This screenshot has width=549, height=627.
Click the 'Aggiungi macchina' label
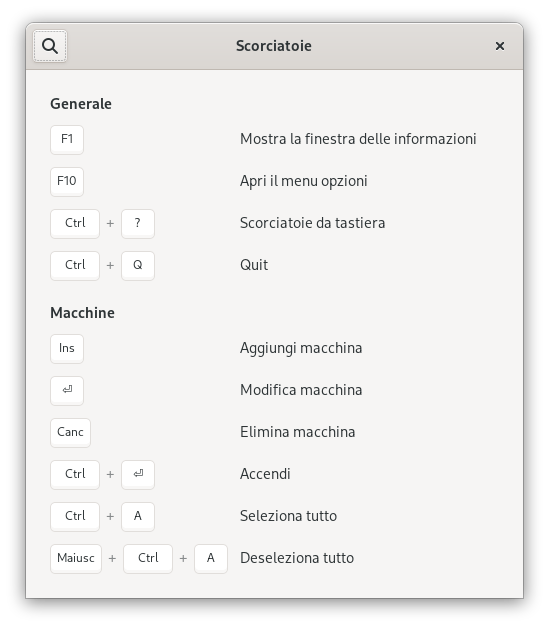tap(301, 348)
